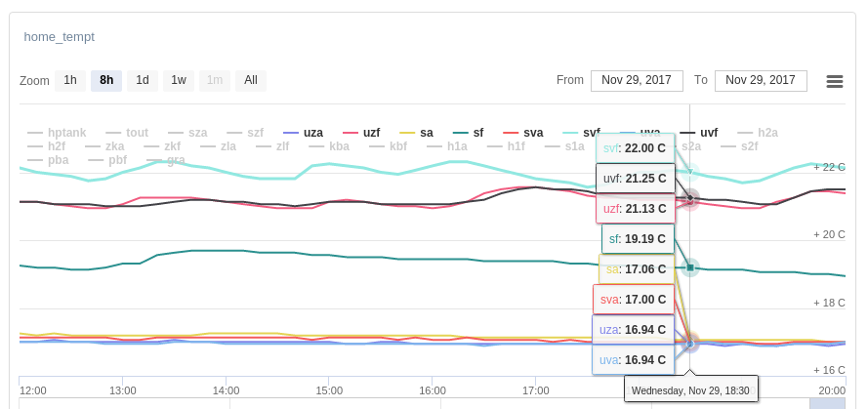Switch zoom to 1d
This screenshot has width=868, height=409.
pos(143,80)
